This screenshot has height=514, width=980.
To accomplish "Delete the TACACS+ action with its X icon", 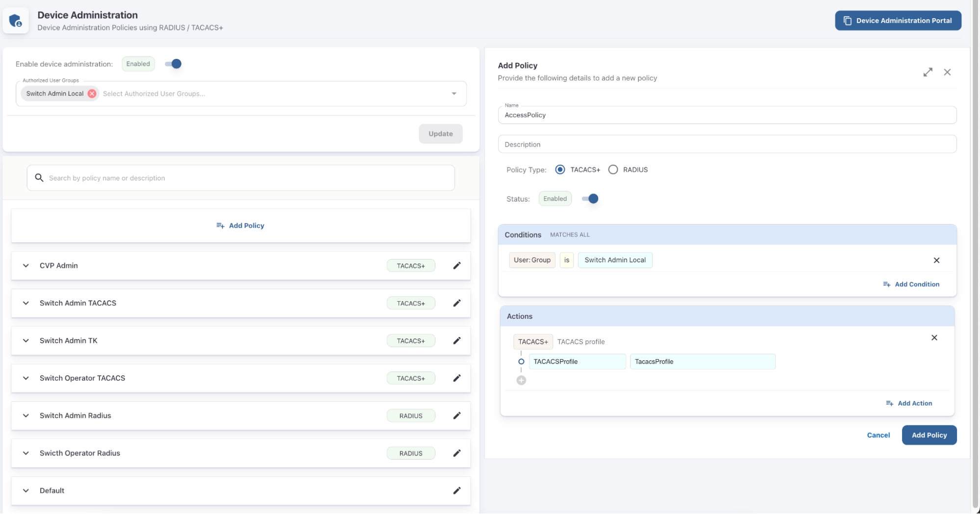I will [x=934, y=337].
